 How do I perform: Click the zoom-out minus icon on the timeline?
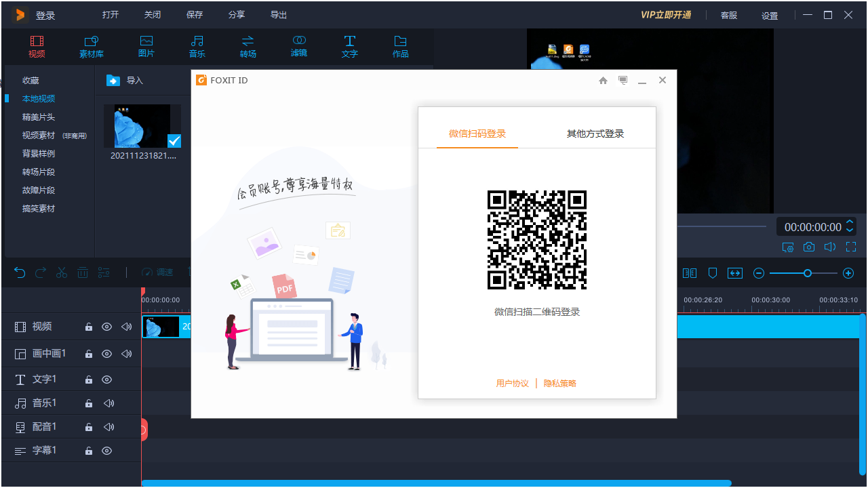coord(758,272)
